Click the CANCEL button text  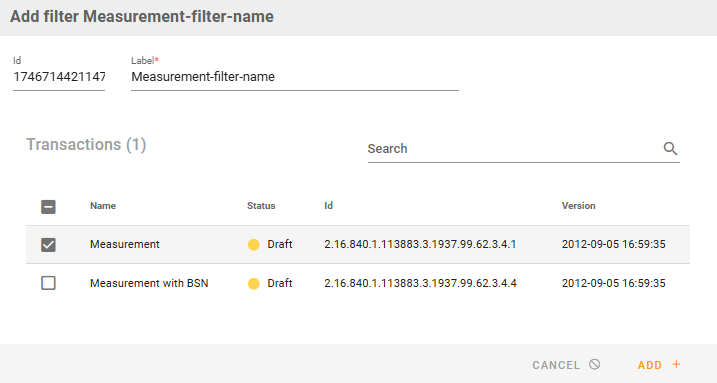(556, 365)
